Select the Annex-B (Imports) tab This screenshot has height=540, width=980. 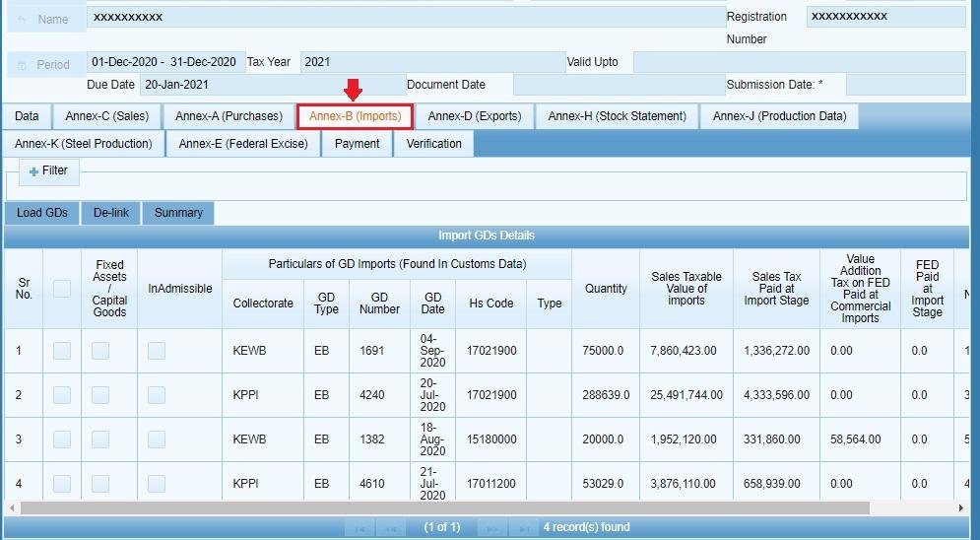tap(355, 116)
